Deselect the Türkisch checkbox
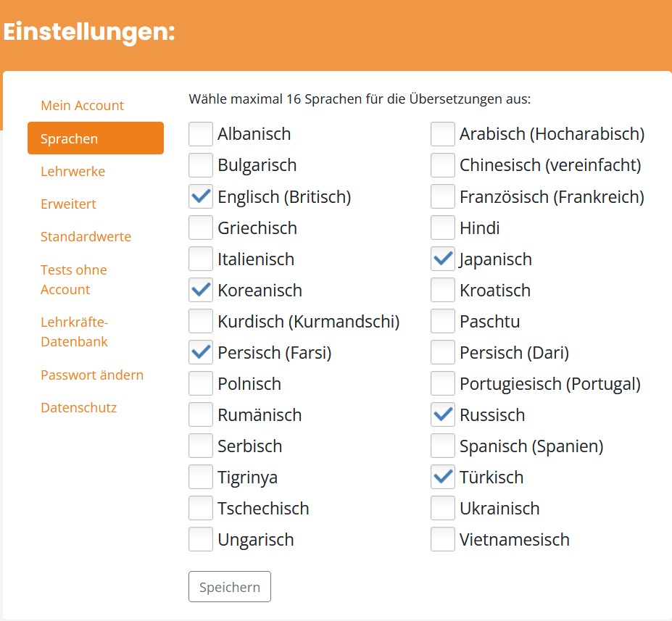Screen dimensions: 672x621 tap(443, 477)
